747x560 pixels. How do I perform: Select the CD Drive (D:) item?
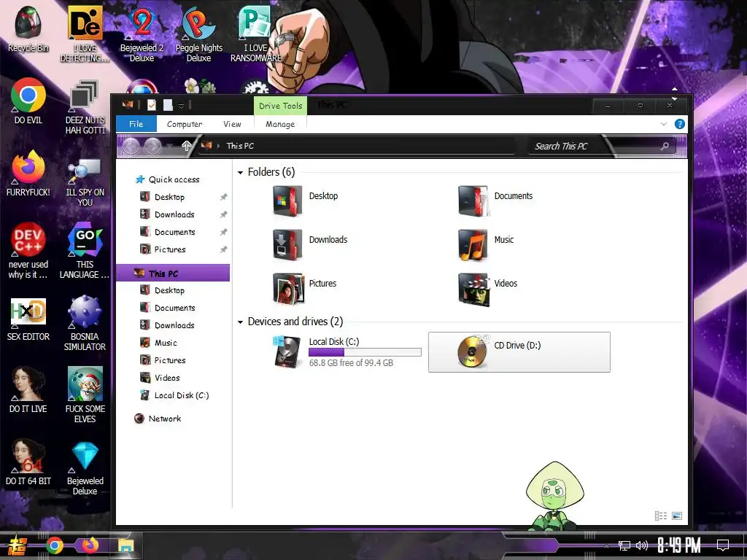519,352
